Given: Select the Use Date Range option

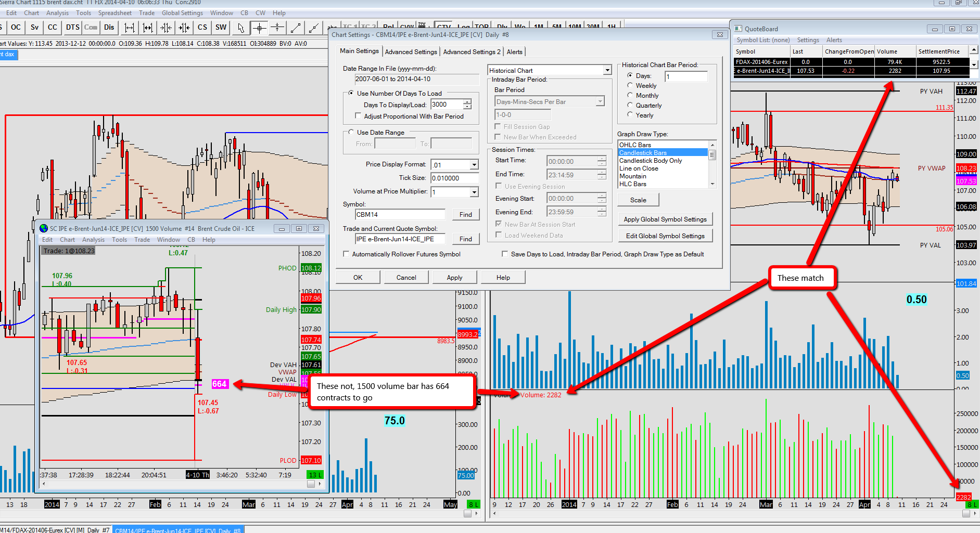Looking at the screenshot, I should pyautogui.click(x=351, y=133).
